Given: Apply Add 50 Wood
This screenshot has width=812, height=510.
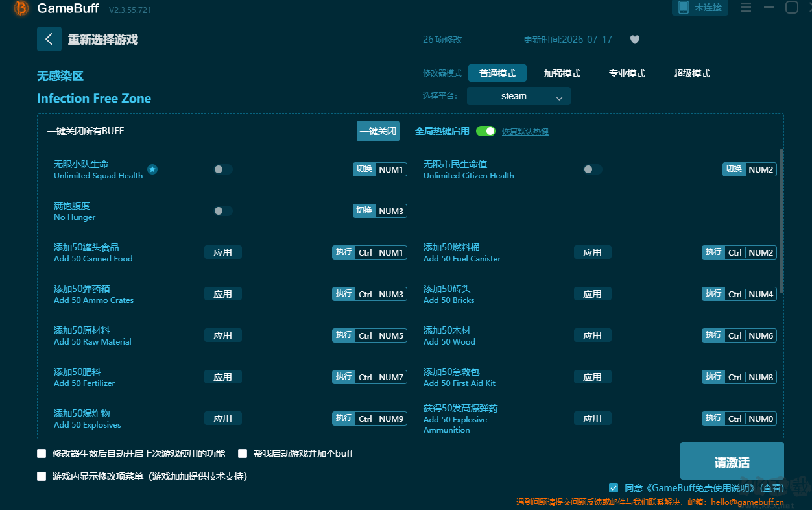Looking at the screenshot, I should [x=593, y=335].
